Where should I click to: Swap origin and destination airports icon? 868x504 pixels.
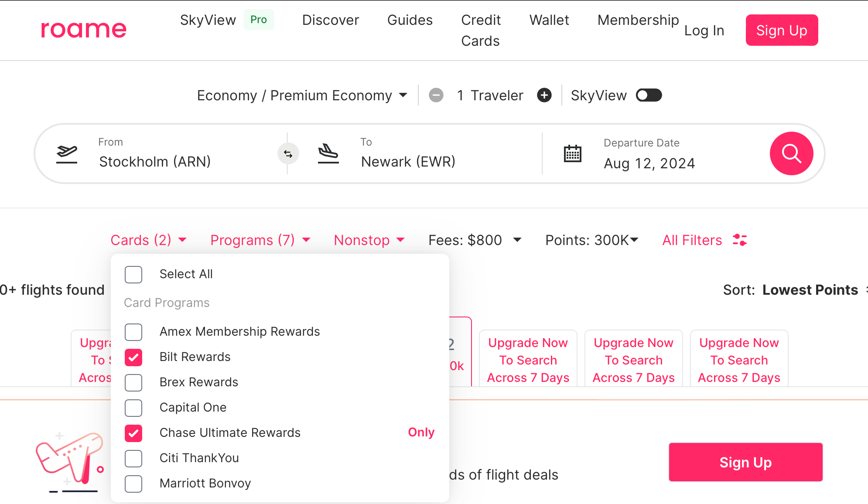tap(288, 153)
